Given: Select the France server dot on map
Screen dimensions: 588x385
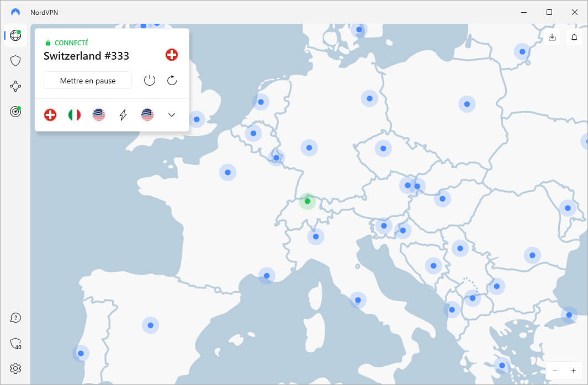Looking at the screenshot, I should pos(227,172).
